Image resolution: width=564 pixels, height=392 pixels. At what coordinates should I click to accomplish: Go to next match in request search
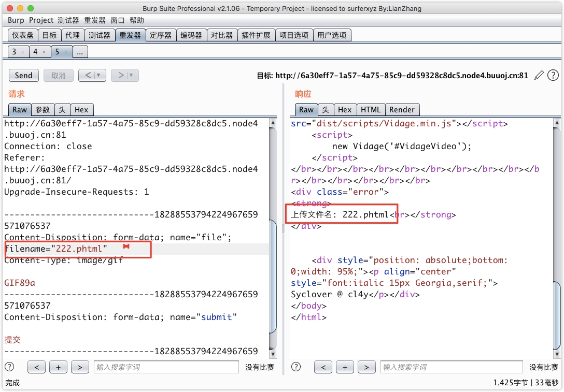click(79, 367)
